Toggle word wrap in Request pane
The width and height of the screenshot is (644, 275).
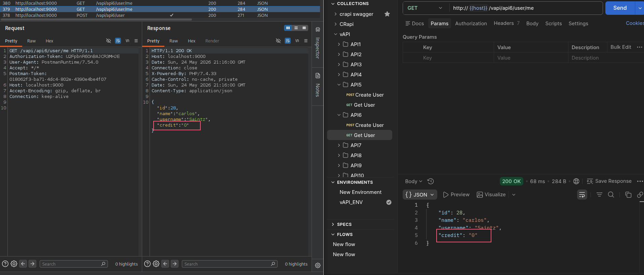pos(118,41)
